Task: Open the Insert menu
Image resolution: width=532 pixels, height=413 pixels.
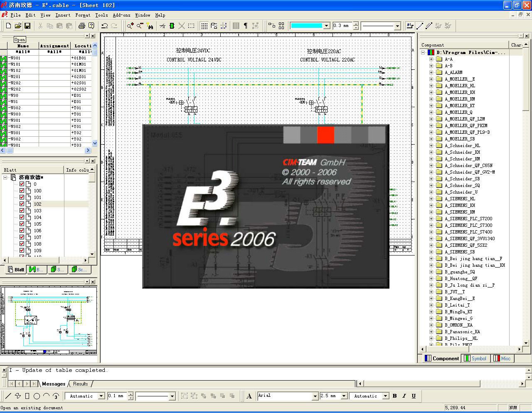Action: click(x=63, y=15)
